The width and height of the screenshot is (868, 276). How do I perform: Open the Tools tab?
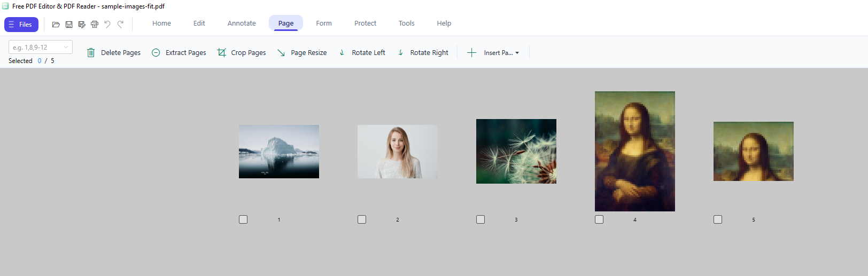point(406,23)
